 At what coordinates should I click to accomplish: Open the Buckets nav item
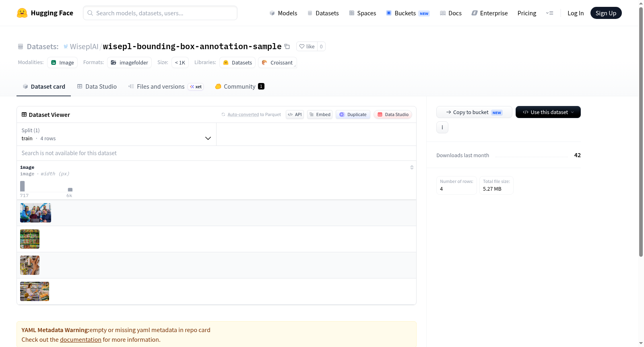(408, 13)
